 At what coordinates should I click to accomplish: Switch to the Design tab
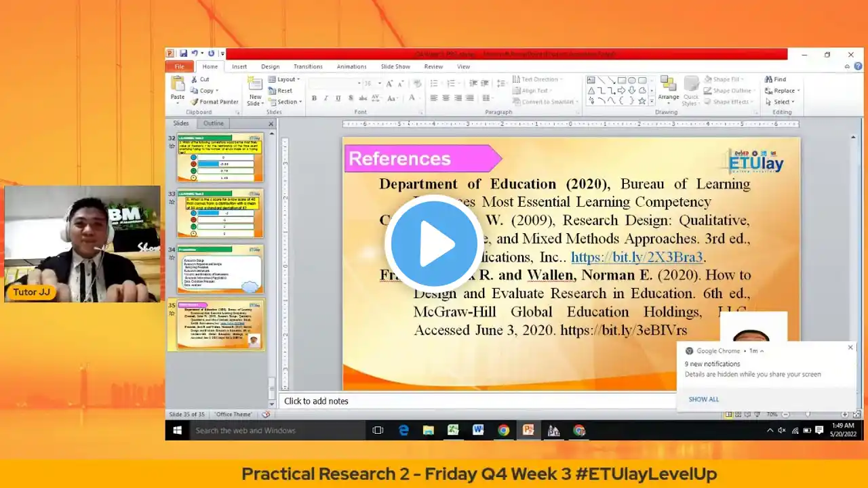click(270, 66)
